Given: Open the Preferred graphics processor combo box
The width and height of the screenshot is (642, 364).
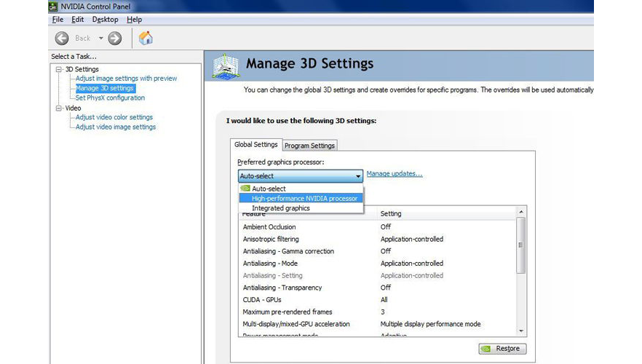Looking at the screenshot, I should [300, 176].
